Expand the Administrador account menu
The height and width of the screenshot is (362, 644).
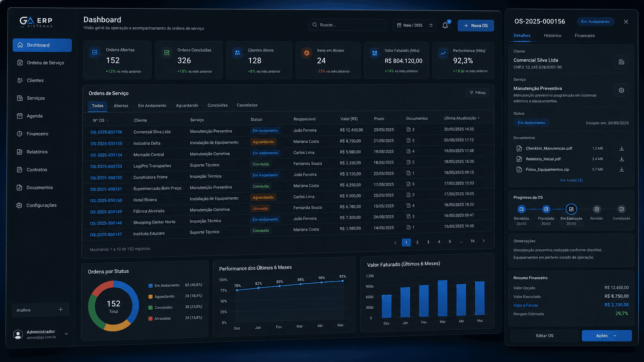click(66, 334)
